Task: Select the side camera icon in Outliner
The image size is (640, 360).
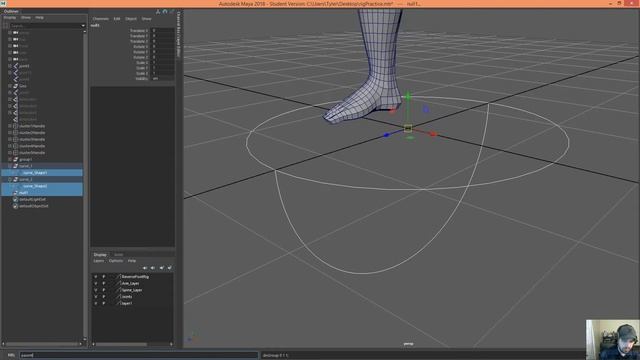Action: click(x=16, y=52)
